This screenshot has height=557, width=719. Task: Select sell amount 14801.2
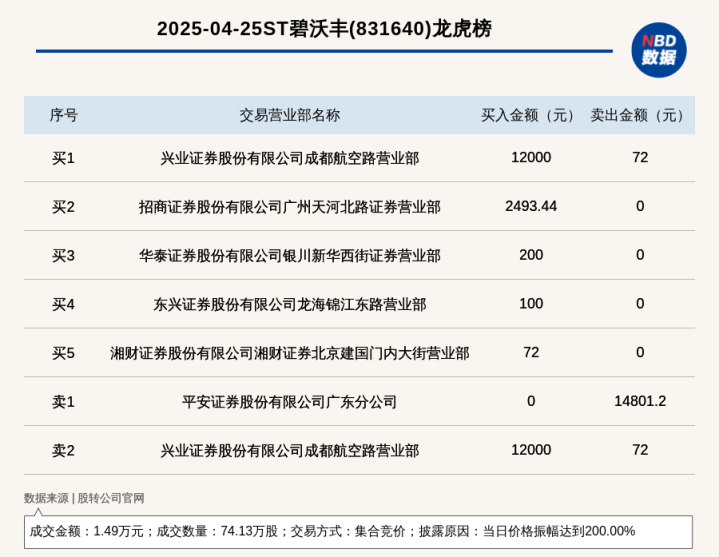point(640,401)
